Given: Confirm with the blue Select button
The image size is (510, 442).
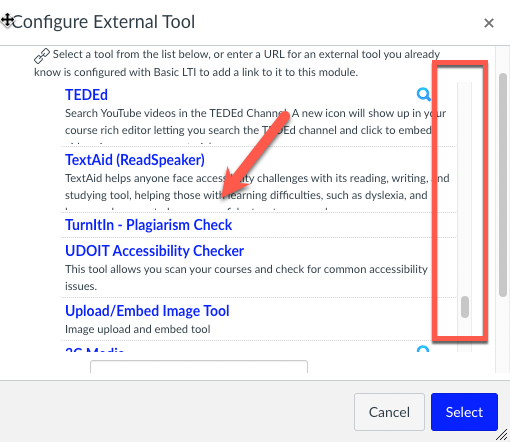Looking at the screenshot, I should click(464, 412).
